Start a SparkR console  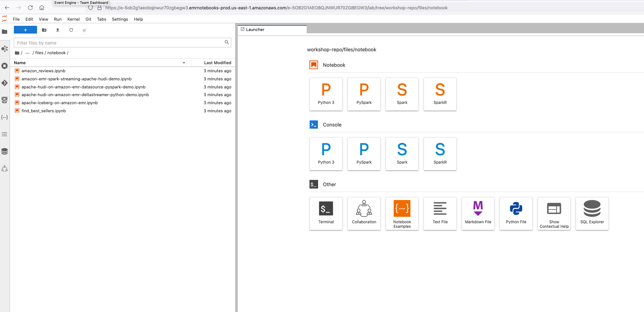(x=440, y=154)
